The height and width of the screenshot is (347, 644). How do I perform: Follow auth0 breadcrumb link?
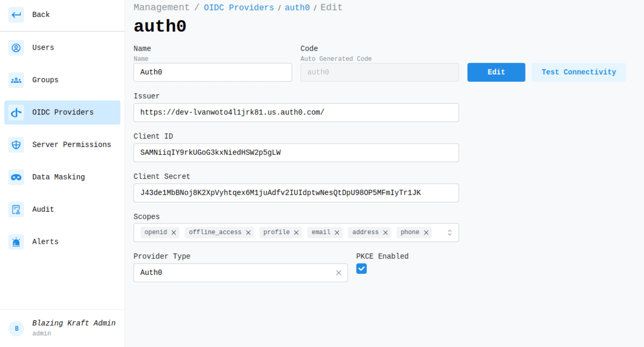click(297, 8)
